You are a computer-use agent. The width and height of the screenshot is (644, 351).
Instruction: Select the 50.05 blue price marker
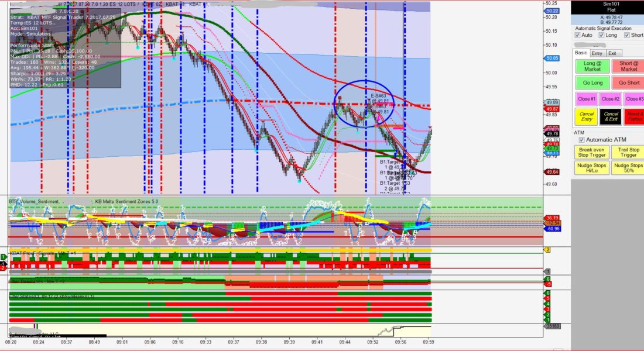click(x=552, y=58)
